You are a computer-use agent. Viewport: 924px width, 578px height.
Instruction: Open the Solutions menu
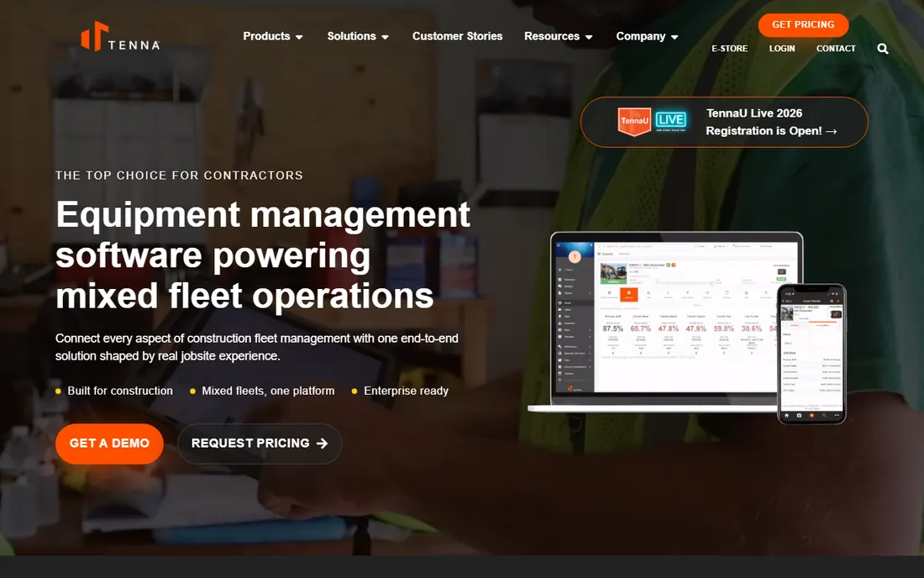pos(358,36)
